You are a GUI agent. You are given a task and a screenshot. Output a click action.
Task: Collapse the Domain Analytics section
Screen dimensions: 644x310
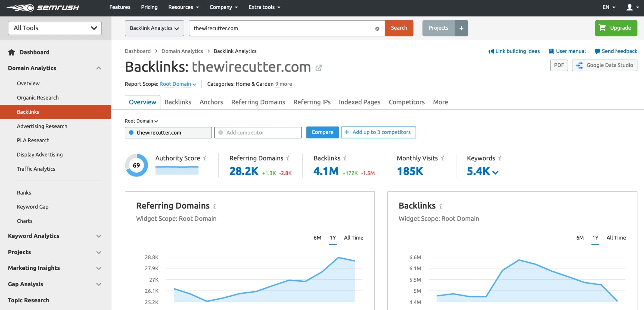(99, 68)
